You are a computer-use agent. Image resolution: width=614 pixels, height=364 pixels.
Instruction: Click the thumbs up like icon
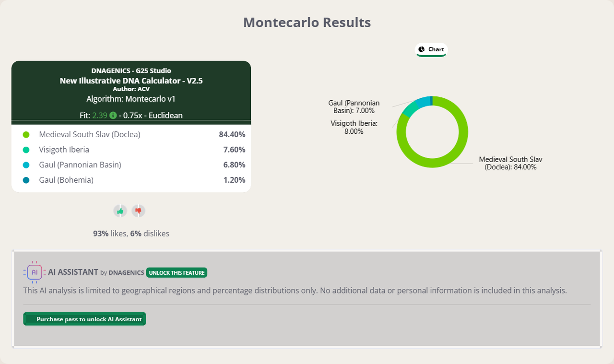click(x=120, y=211)
